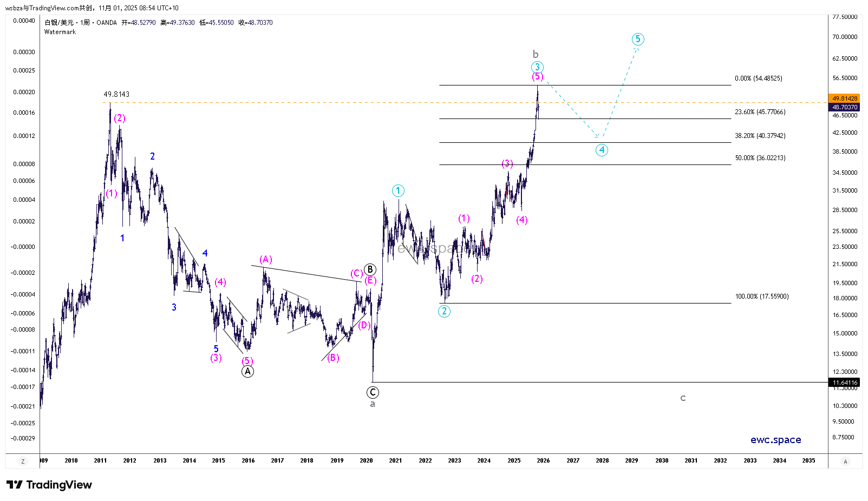This screenshot has height=501, width=868.
Task: Click the black circled C wave label
Action: click(x=373, y=392)
